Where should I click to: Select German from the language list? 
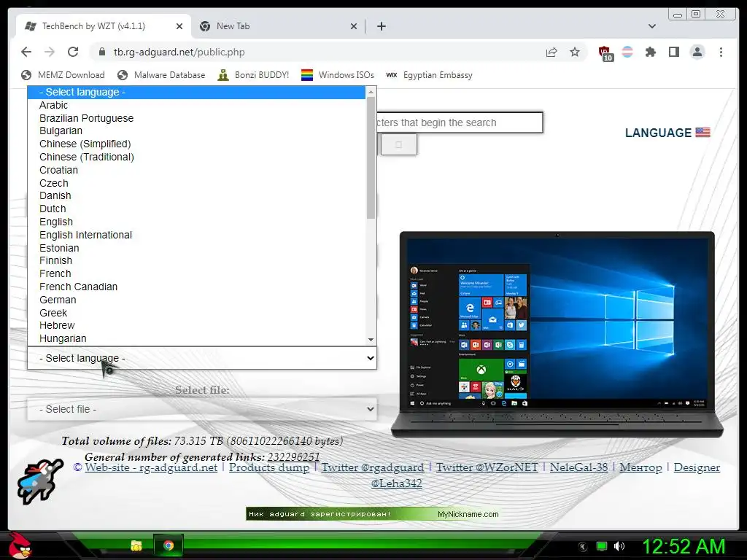(x=197, y=300)
